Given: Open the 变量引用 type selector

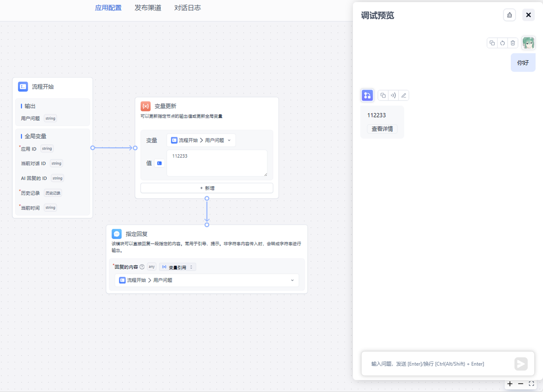Looking at the screenshot, I should 177,267.
